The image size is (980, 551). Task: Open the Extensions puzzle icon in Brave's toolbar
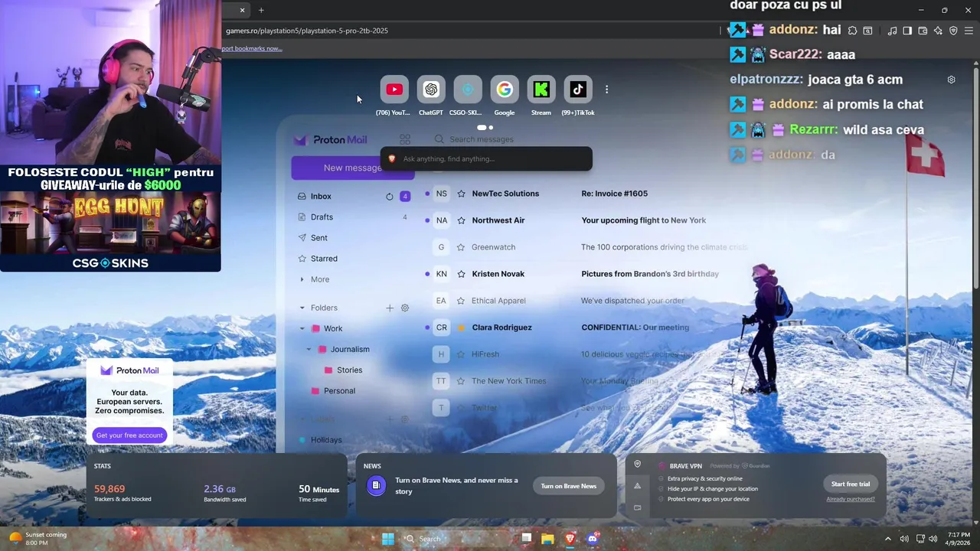pyautogui.click(x=852, y=31)
